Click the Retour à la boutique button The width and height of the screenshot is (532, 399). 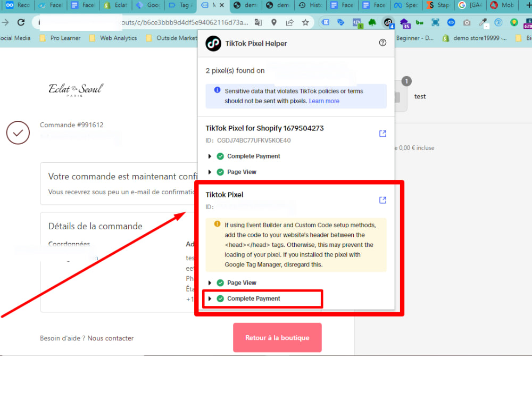[x=277, y=337]
